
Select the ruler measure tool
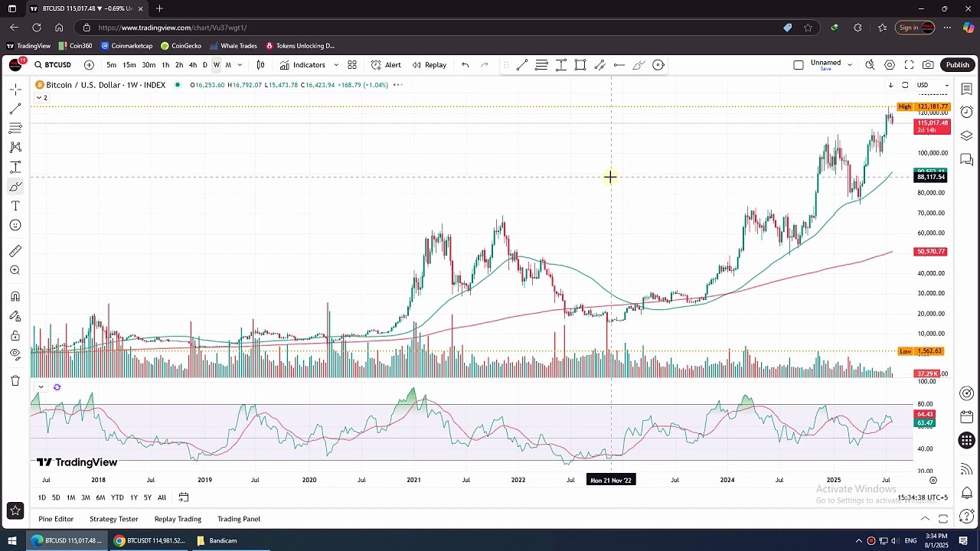tap(15, 251)
